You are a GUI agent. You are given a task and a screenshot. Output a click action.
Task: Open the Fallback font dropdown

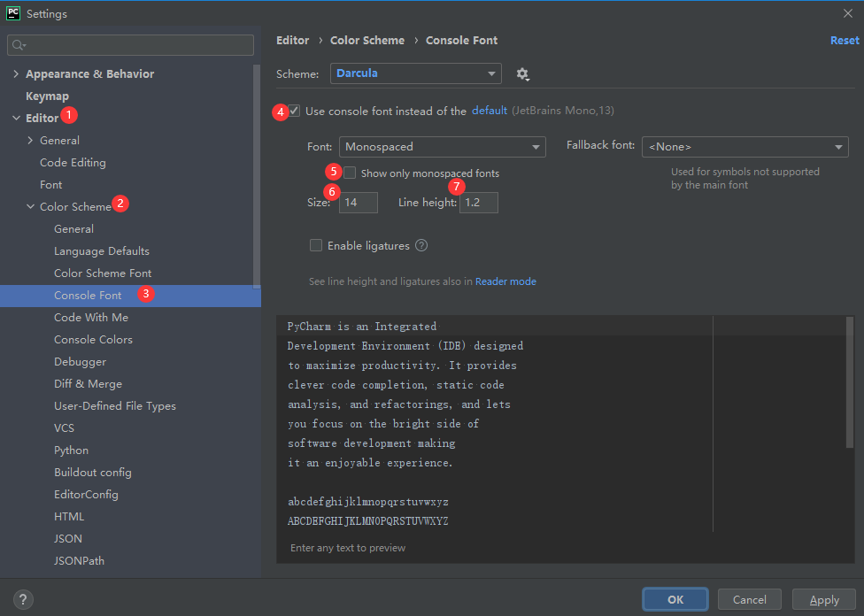point(745,147)
